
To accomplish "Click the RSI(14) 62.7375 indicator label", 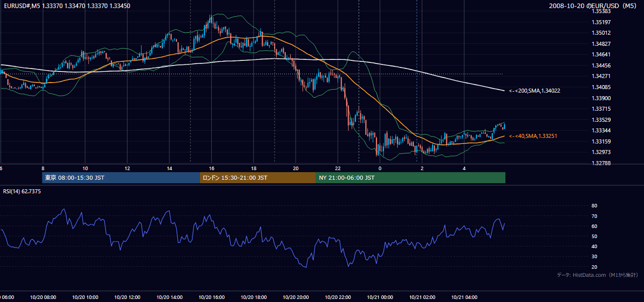I will tap(22, 191).
